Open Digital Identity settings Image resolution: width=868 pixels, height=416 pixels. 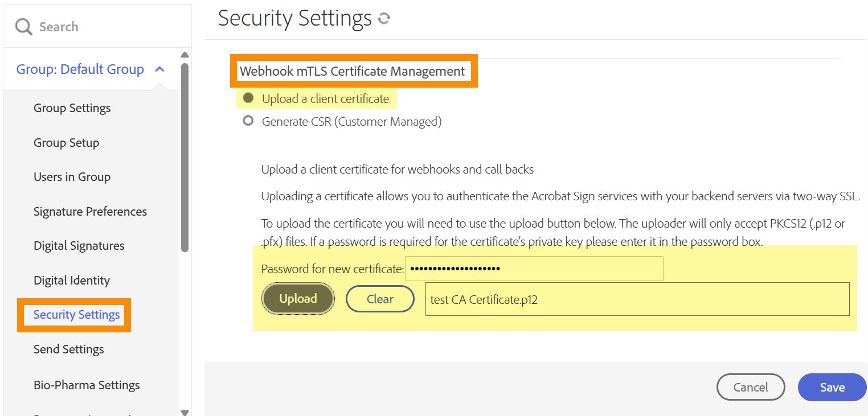pos(71,280)
